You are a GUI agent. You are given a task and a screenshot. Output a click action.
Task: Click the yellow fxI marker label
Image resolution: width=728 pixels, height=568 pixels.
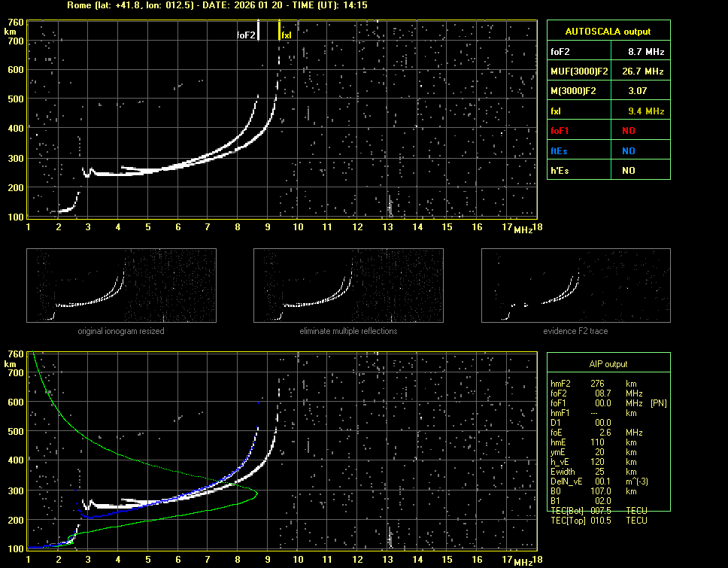coord(287,35)
